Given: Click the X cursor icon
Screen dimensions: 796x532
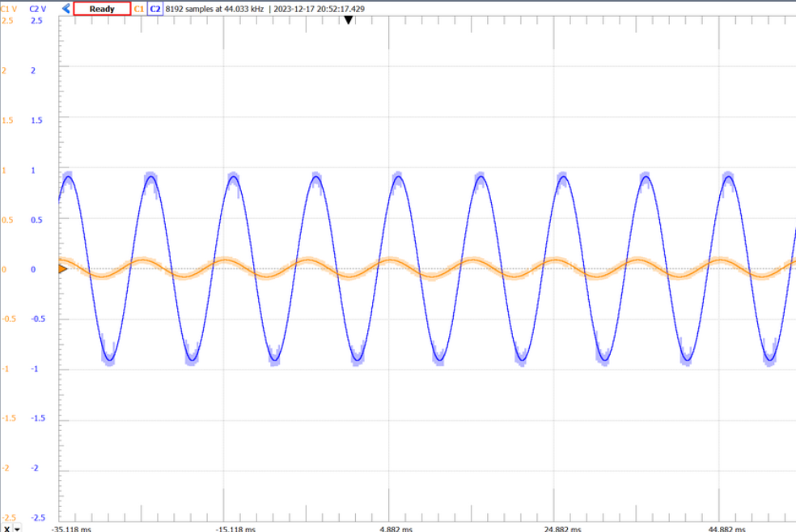Looking at the screenshot, I should click(x=6, y=528).
